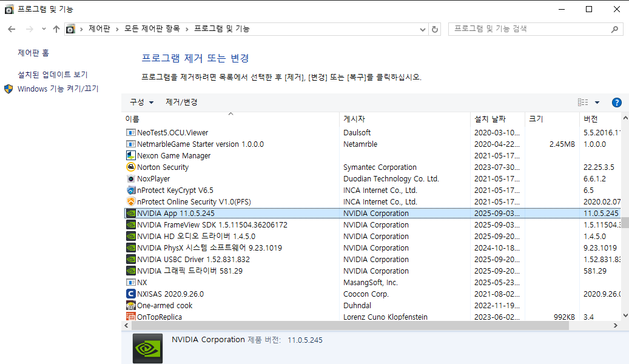Click the NetmarbleGame Starter icon

pyautogui.click(x=130, y=144)
